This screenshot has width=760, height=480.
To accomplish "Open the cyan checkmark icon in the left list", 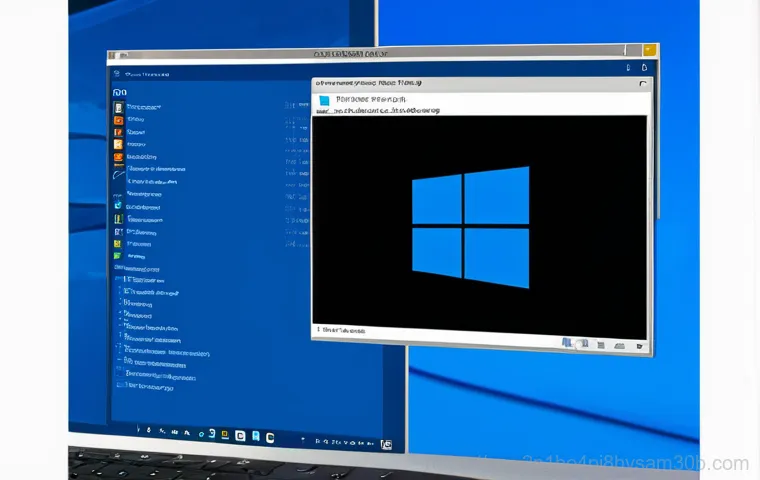I will 118,206.
